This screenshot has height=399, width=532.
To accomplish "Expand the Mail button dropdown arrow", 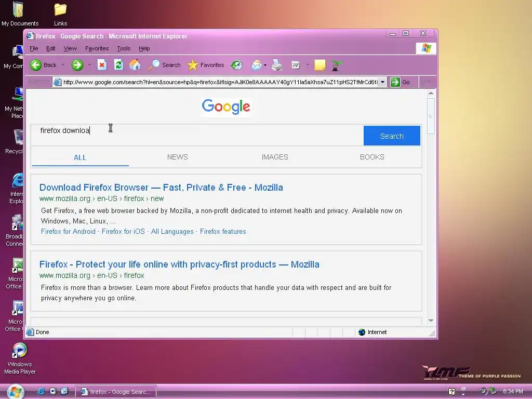I will (x=265, y=65).
